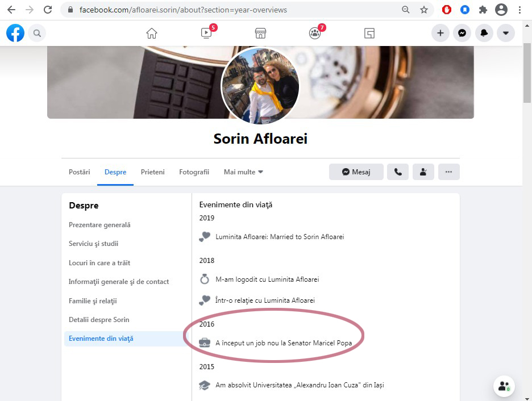This screenshot has width=532, height=401.
Task: Open the account menu down arrow
Action: 505,34
